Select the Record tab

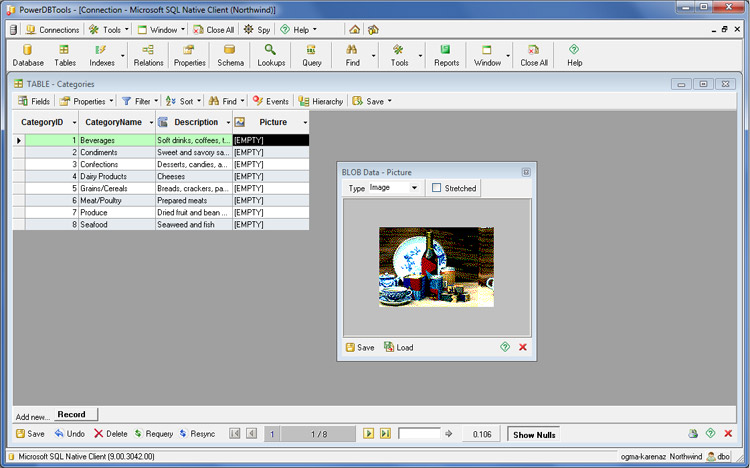[71, 414]
